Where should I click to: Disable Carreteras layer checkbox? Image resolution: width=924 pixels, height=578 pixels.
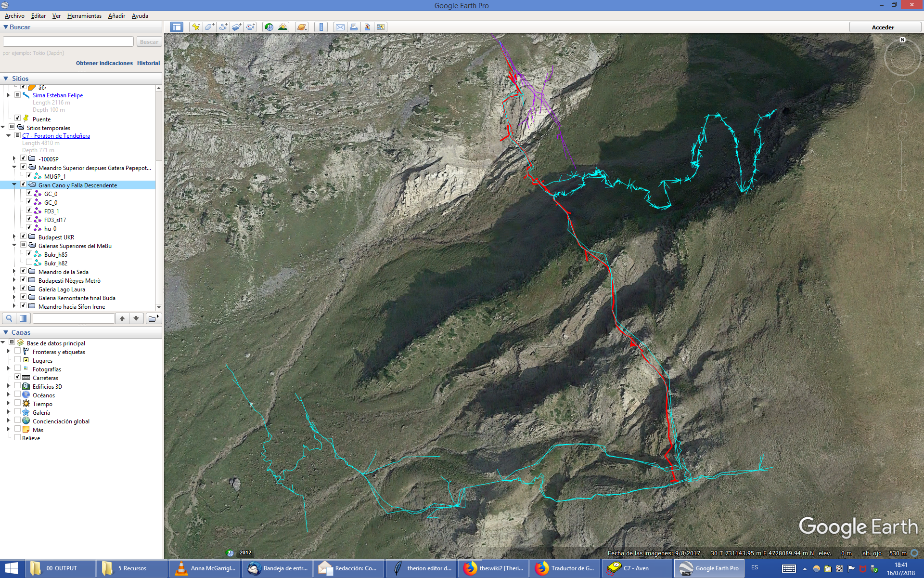point(18,377)
